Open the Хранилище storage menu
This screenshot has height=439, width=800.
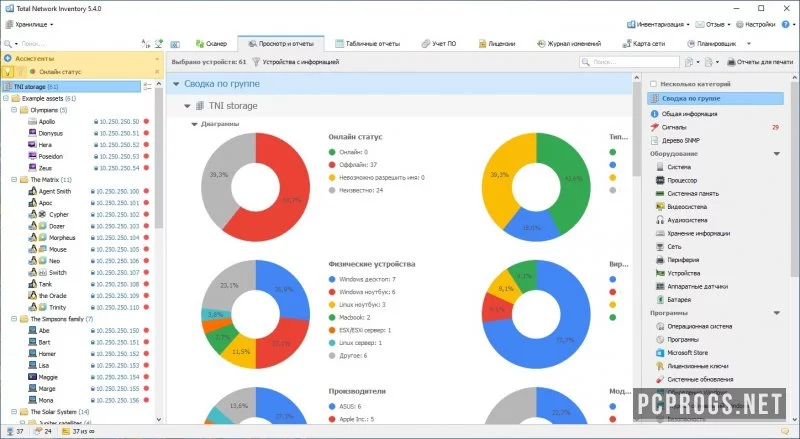(x=30, y=24)
